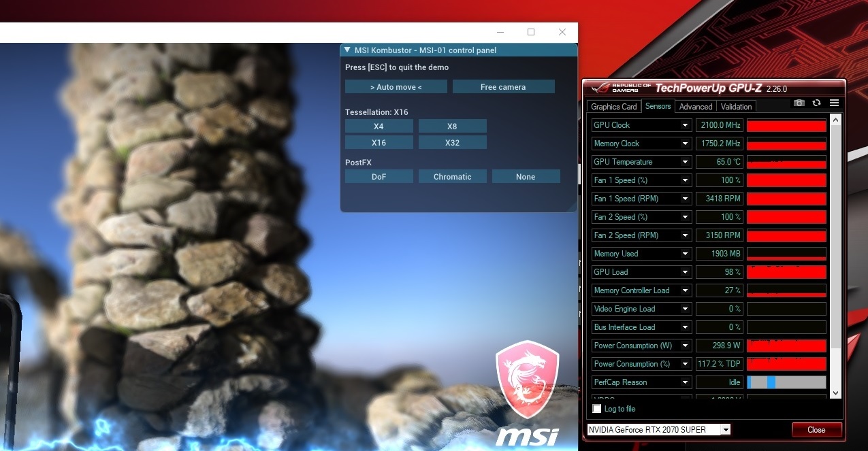Switch to the Validation tab
This screenshot has width=868, height=451.
point(737,107)
